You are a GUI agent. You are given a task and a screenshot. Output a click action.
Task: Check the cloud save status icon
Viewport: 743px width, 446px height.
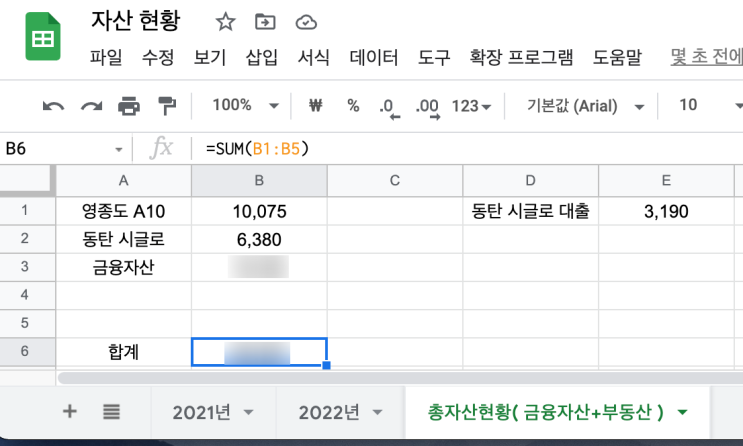point(306,22)
